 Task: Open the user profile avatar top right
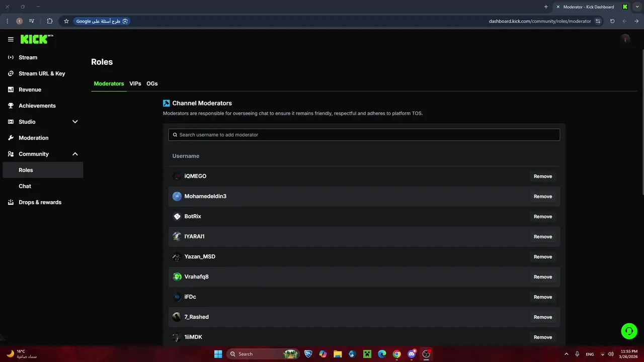click(625, 39)
